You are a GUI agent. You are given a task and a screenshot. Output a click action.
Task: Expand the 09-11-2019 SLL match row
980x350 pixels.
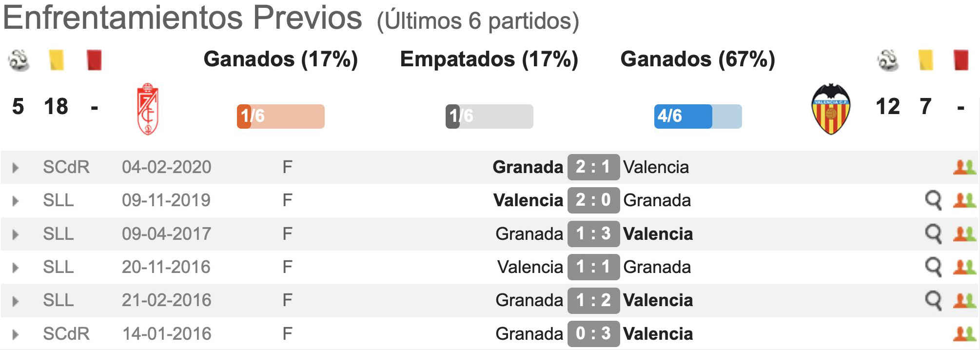click(16, 201)
